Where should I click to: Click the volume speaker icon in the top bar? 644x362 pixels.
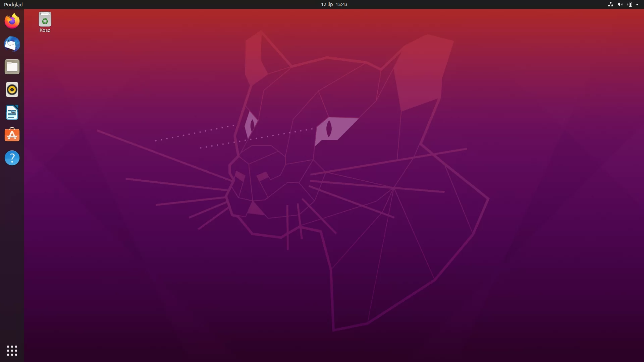coord(620,4)
